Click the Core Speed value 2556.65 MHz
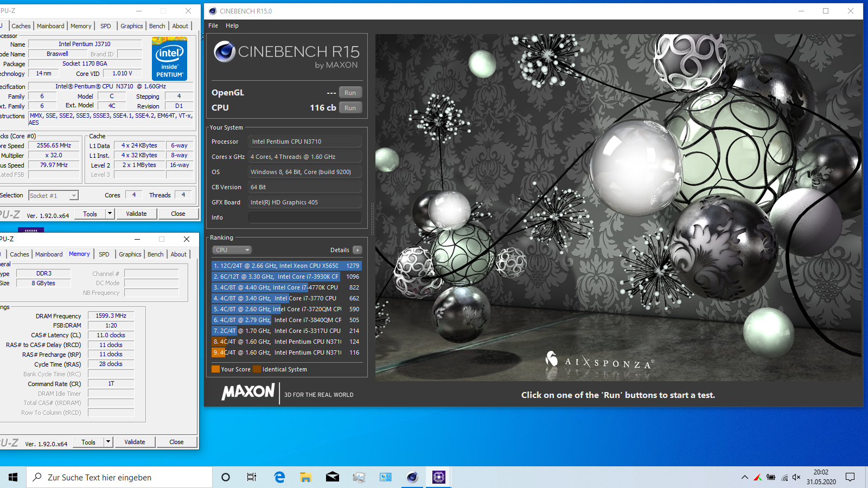 point(54,145)
